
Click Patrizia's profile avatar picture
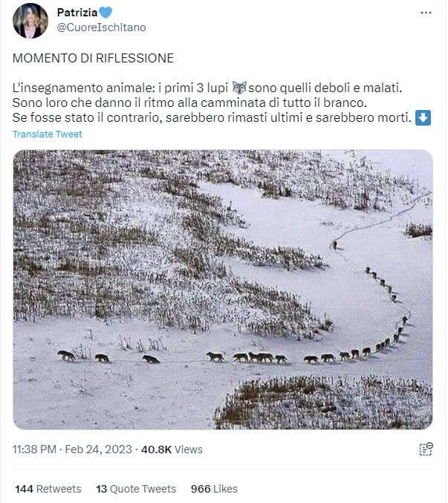coord(30,21)
